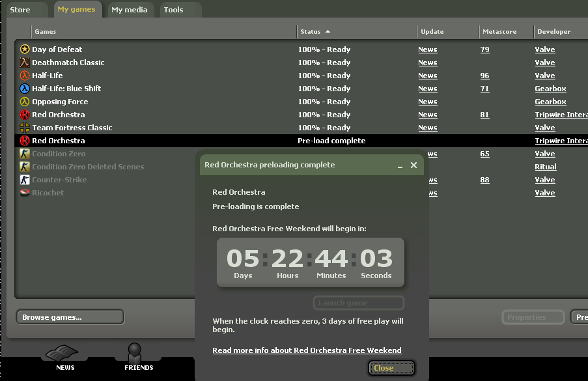Select the Deathmatch Classic game name
This screenshot has width=588, height=381.
68,63
